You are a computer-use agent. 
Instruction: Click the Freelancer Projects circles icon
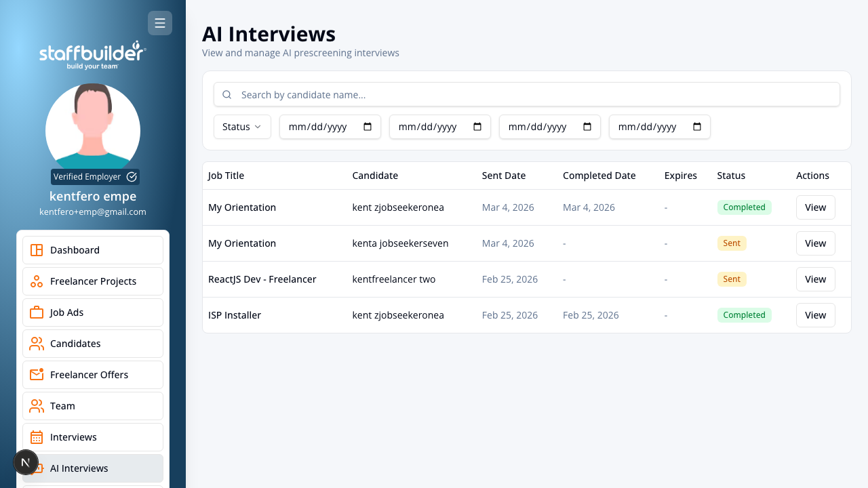[37, 281]
